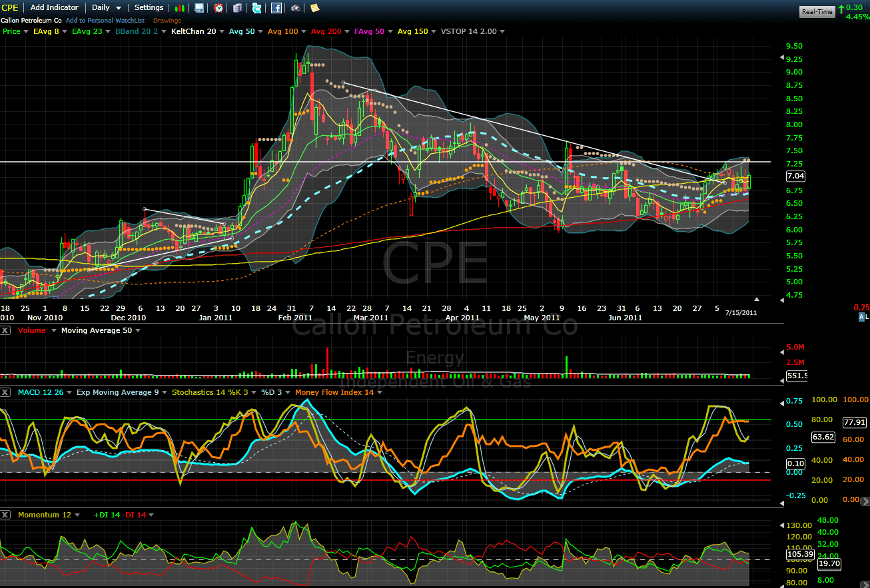The width and height of the screenshot is (870, 588).
Task: Open the Settings menu
Action: [149, 8]
